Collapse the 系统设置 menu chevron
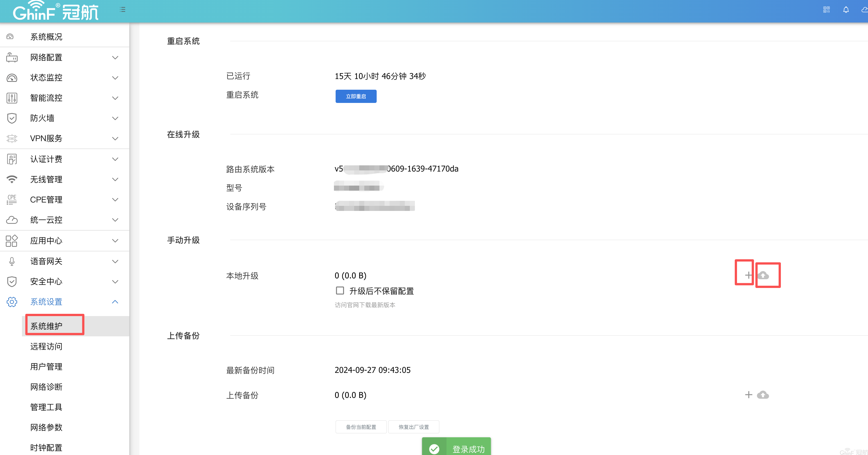The height and width of the screenshot is (455, 868). pos(115,302)
